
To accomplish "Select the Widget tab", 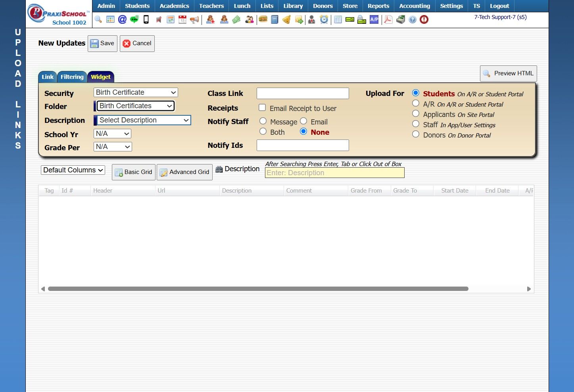I will coord(101,77).
